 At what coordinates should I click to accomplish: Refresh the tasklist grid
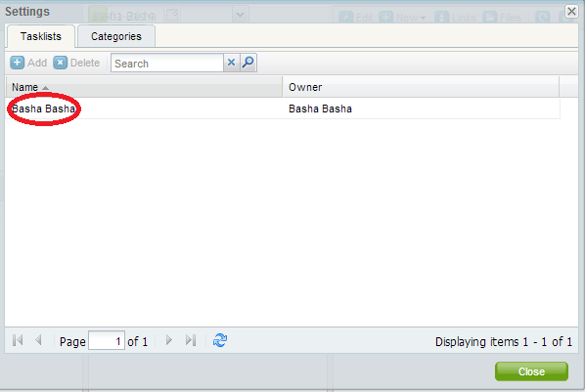click(220, 340)
